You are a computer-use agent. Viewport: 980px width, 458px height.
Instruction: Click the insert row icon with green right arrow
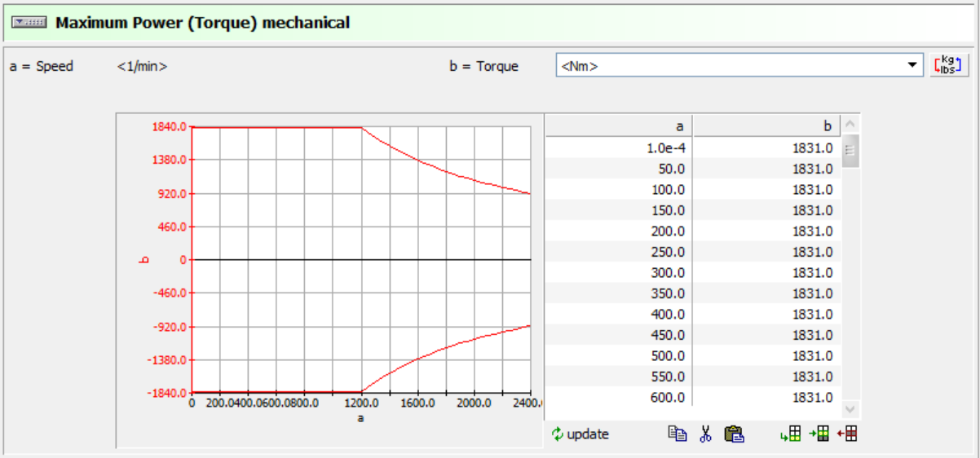[x=819, y=434]
